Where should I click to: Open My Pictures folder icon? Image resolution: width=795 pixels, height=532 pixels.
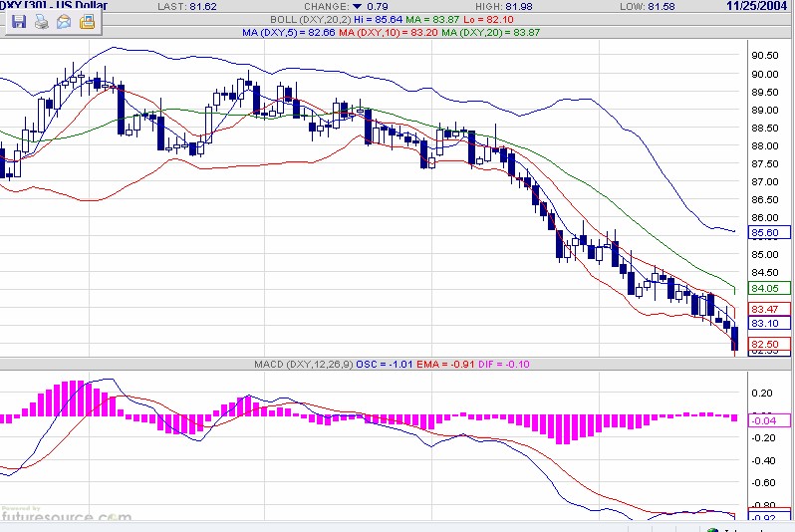point(87,21)
